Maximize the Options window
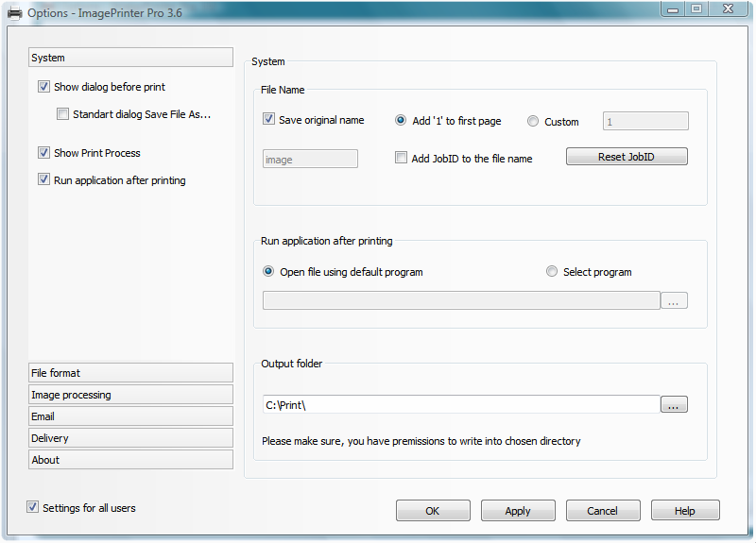 [696, 9]
